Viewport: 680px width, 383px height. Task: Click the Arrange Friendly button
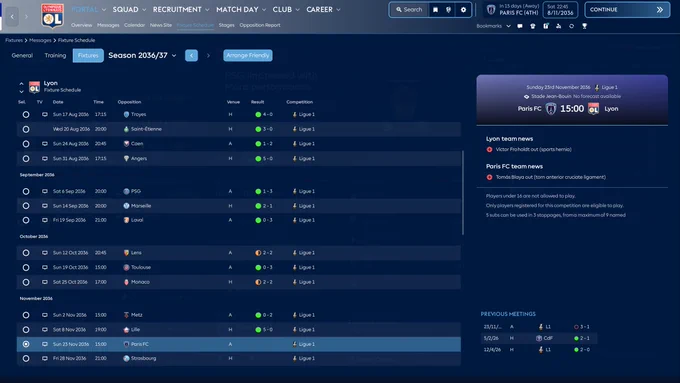pyautogui.click(x=248, y=56)
